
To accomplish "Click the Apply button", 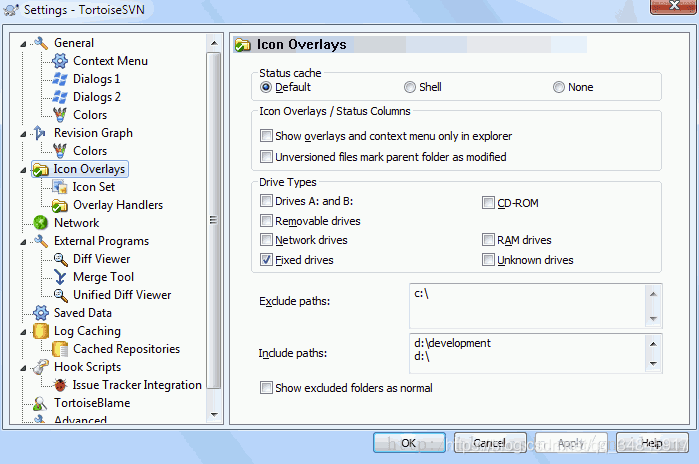I will pyautogui.click(x=571, y=443).
